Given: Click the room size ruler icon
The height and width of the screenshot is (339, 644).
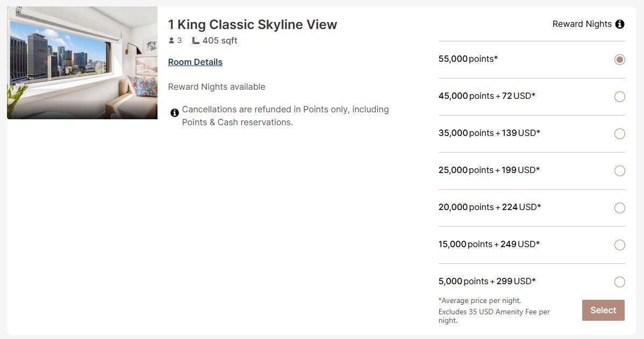Looking at the screenshot, I should coord(195,40).
